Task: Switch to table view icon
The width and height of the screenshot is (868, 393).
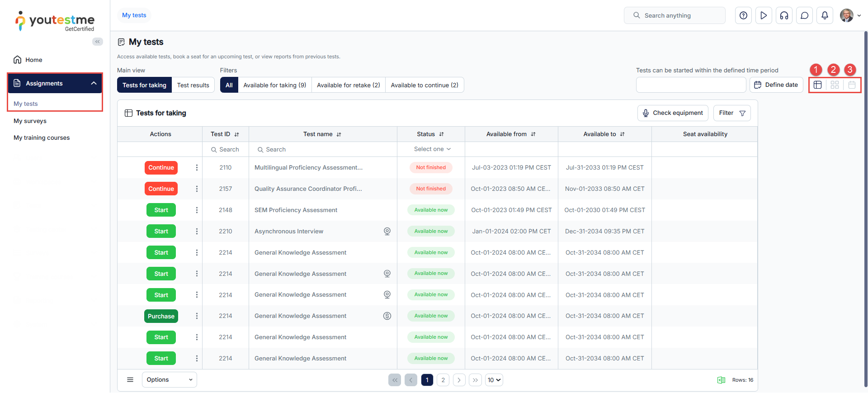Action: click(x=817, y=85)
